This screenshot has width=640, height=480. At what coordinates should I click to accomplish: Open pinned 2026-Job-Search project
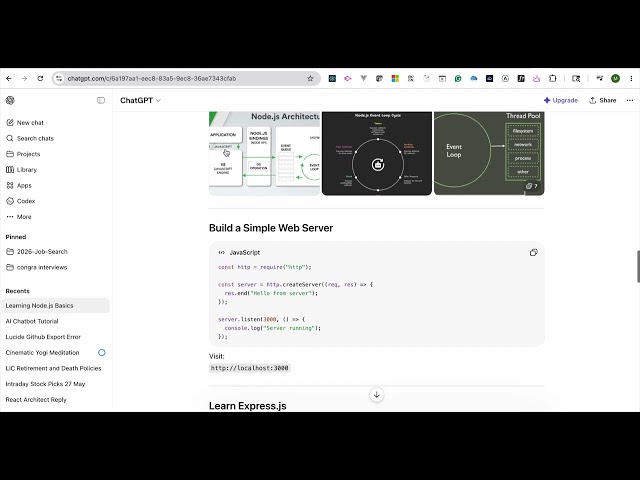37,251
